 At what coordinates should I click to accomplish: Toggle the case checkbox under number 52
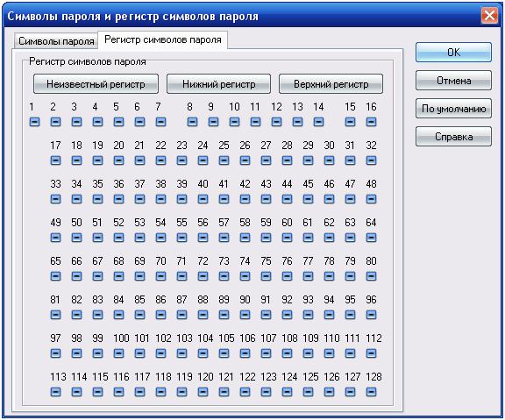pos(119,238)
